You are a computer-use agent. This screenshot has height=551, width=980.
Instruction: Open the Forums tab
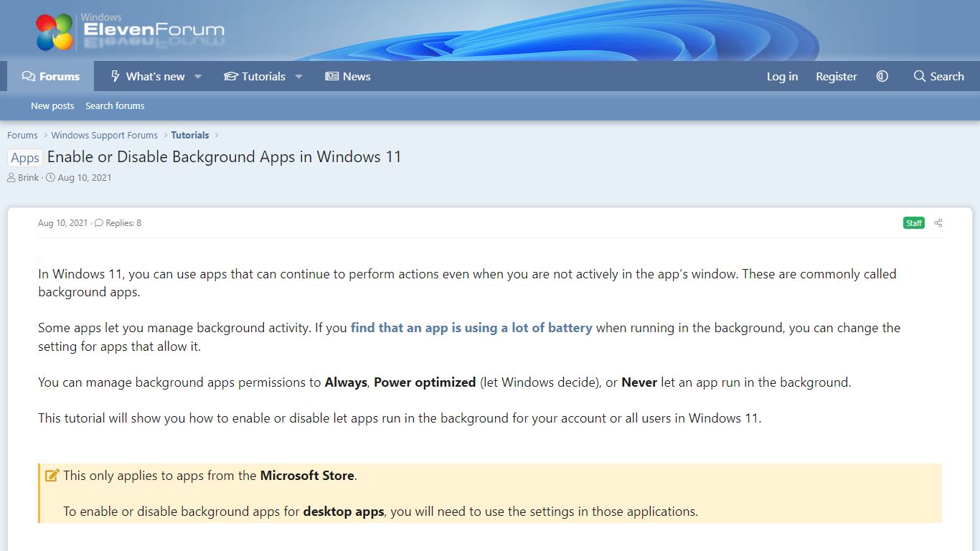click(x=51, y=76)
